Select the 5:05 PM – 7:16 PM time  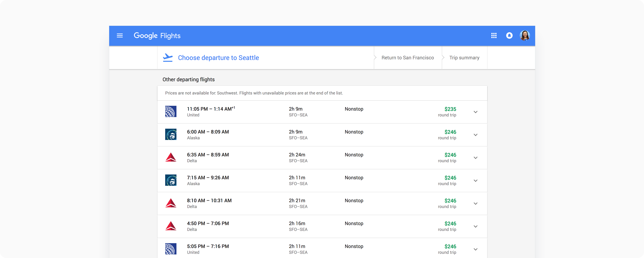208,246
